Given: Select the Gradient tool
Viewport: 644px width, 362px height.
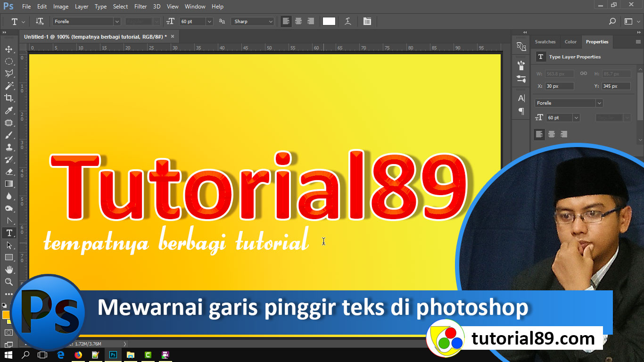Looking at the screenshot, I should pos(8,184).
